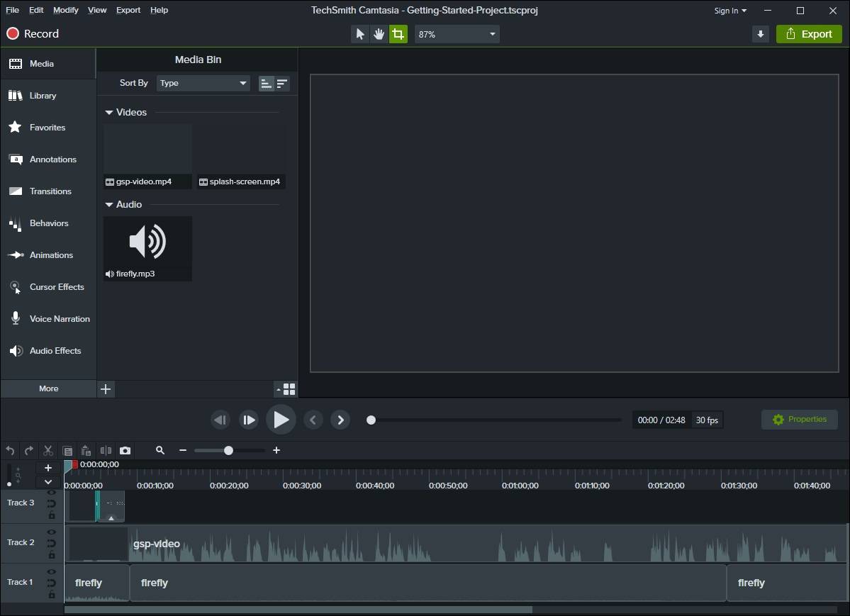Open the Properties panel button
This screenshot has height=616, width=850.
(x=799, y=420)
